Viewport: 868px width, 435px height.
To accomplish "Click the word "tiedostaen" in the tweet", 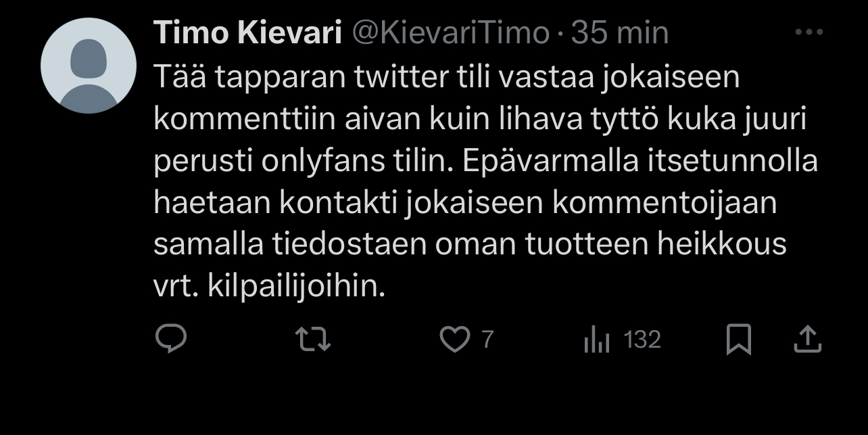I will pos(349,244).
